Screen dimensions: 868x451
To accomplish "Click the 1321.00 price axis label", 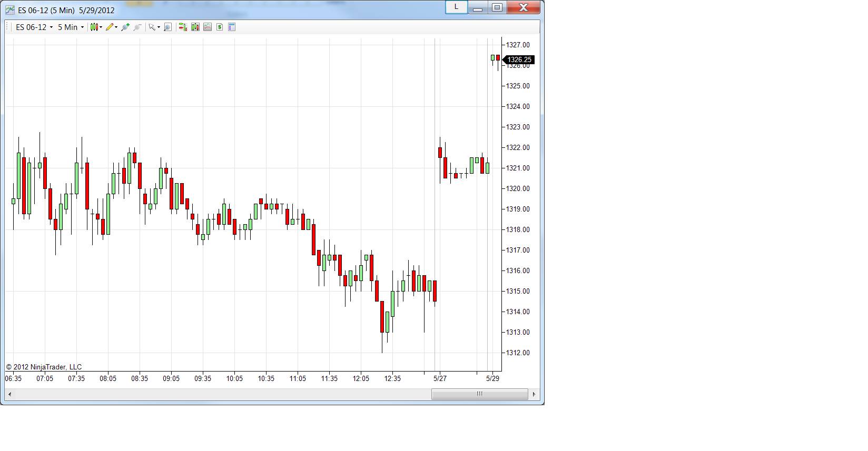I will click(x=518, y=168).
